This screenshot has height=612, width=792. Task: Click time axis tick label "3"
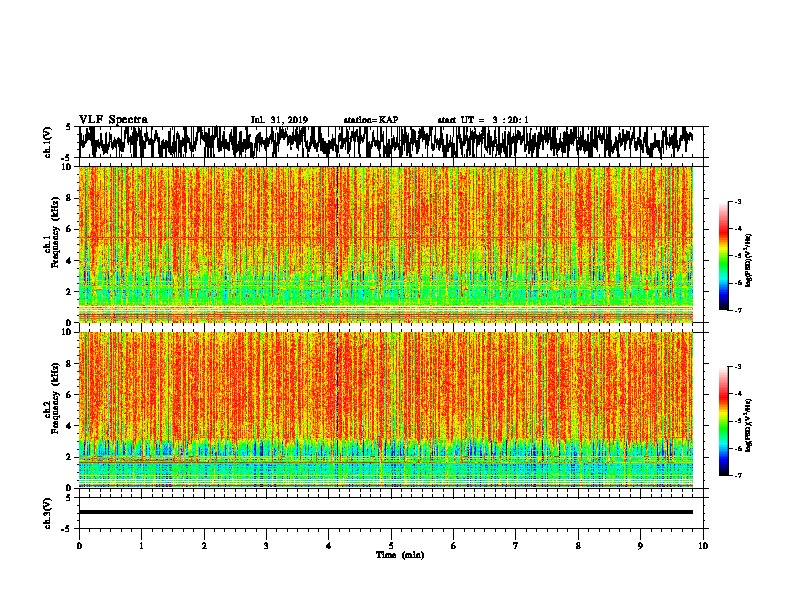click(266, 546)
